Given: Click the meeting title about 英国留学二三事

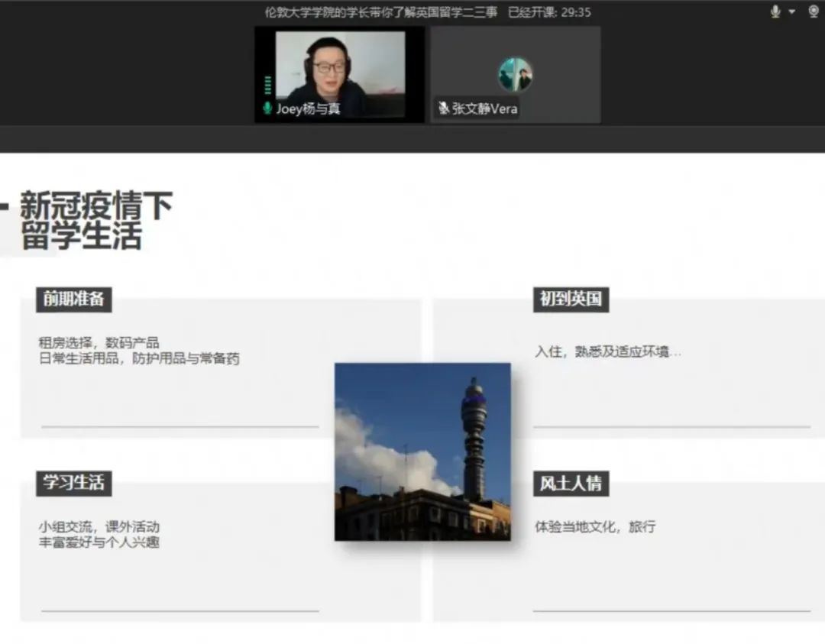Looking at the screenshot, I should click(380, 12).
